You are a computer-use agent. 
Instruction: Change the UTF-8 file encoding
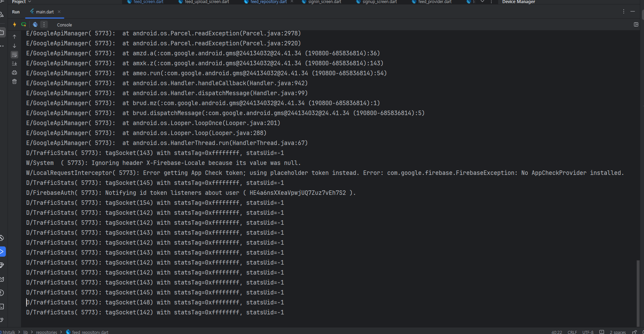click(588, 332)
